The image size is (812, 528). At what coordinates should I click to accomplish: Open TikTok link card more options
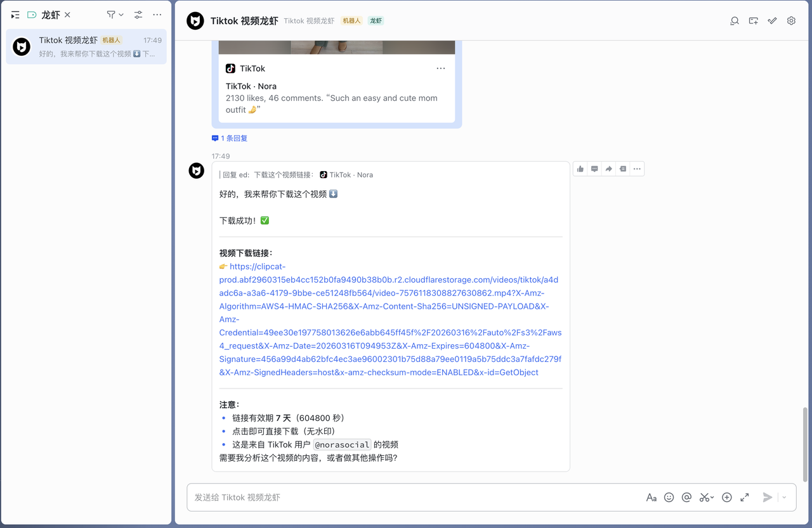tap(441, 68)
